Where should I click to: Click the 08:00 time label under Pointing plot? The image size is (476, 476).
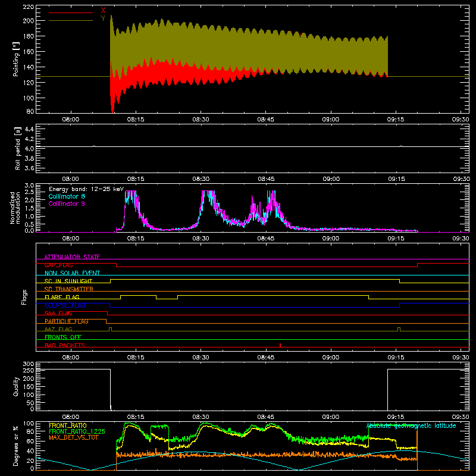(x=71, y=120)
